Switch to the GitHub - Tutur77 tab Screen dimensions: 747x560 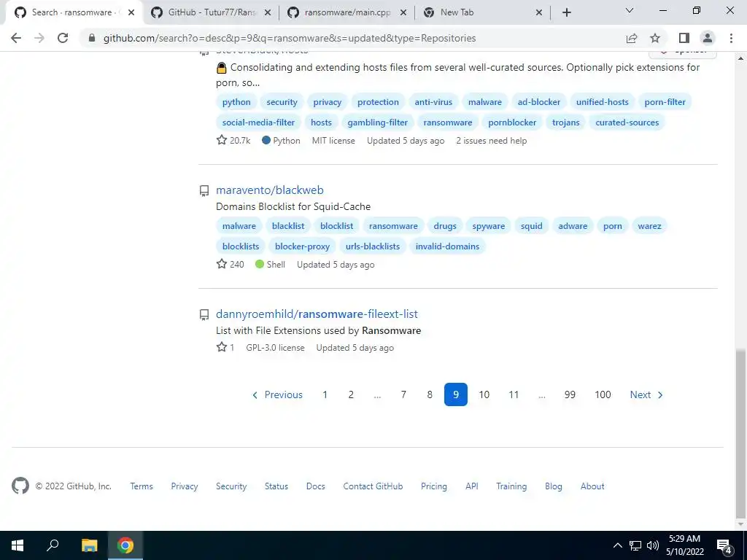point(211,12)
